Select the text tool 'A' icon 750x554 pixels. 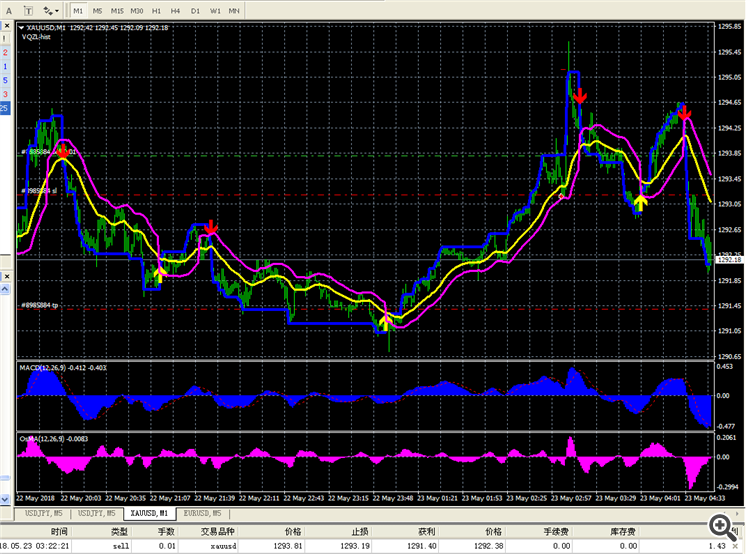click(x=8, y=10)
